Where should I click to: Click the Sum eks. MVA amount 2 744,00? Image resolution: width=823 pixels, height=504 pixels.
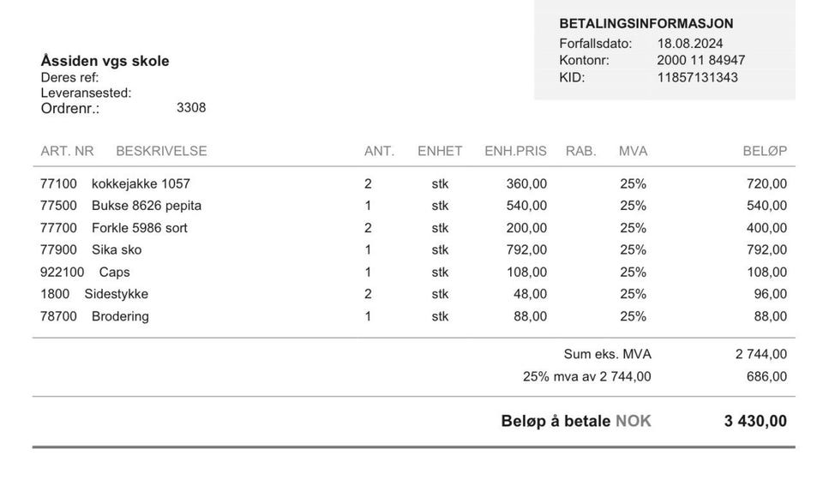(761, 354)
